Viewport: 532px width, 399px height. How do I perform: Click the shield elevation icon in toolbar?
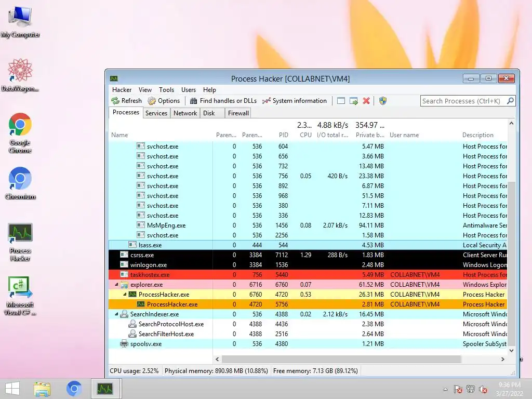pyautogui.click(x=383, y=101)
